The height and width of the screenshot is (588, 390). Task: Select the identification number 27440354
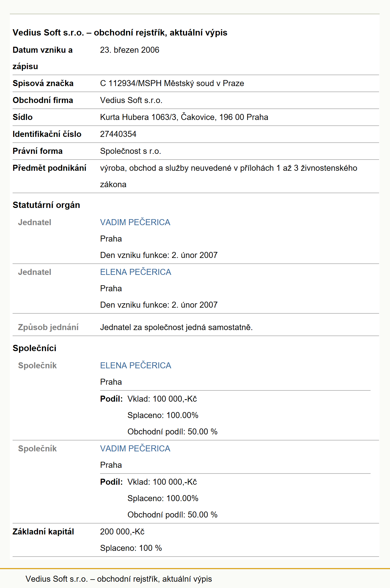(x=118, y=134)
